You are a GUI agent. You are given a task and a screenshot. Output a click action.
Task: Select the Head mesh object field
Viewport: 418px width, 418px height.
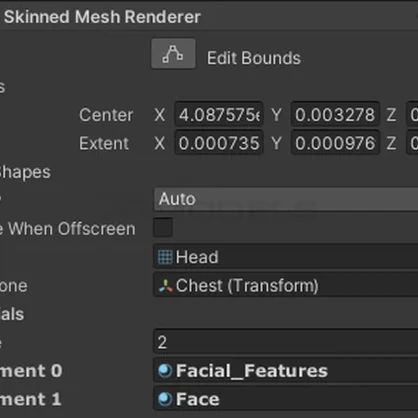[x=286, y=257]
